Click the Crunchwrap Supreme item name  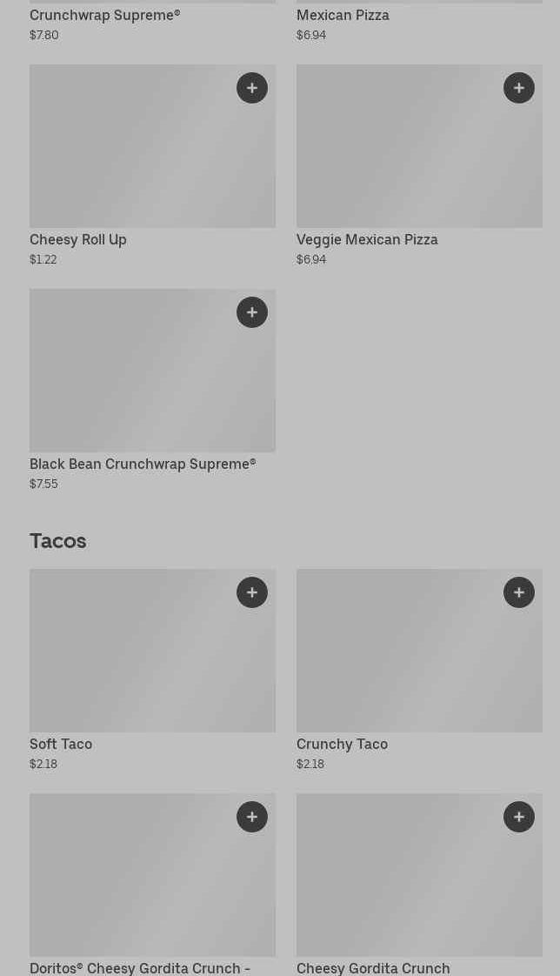pos(104,15)
